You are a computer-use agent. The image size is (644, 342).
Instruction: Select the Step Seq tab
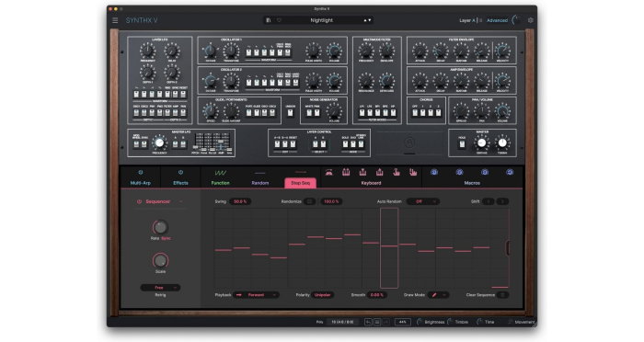point(301,183)
